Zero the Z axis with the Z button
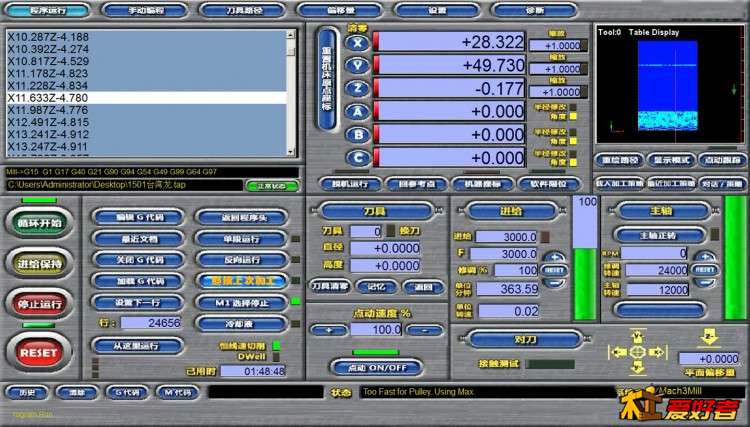The height and width of the screenshot is (427, 750). click(357, 88)
